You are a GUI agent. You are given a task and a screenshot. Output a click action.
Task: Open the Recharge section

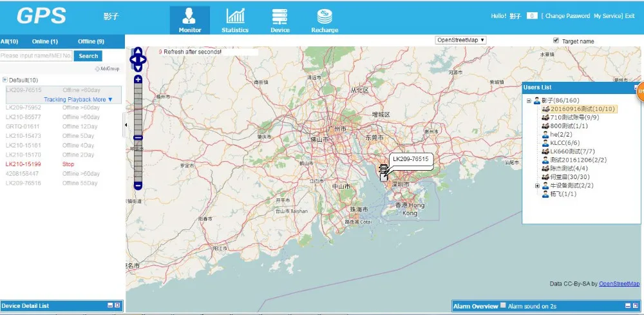[325, 20]
